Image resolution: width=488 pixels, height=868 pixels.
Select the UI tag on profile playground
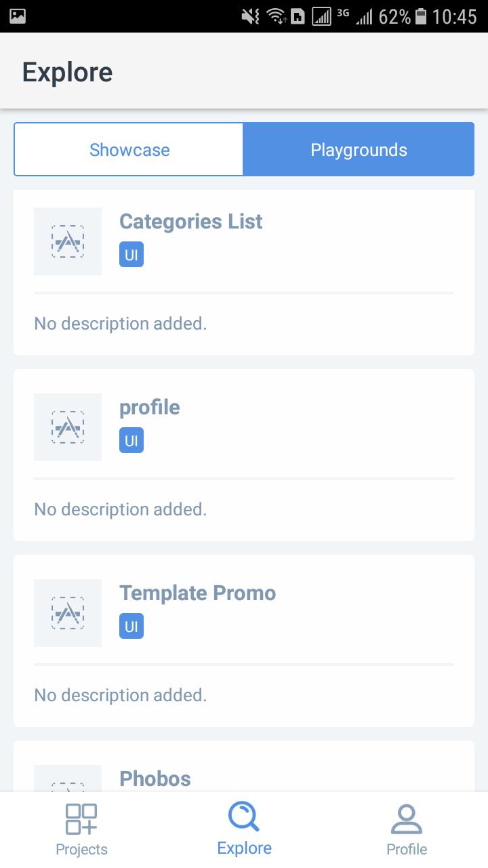(x=131, y=440)
